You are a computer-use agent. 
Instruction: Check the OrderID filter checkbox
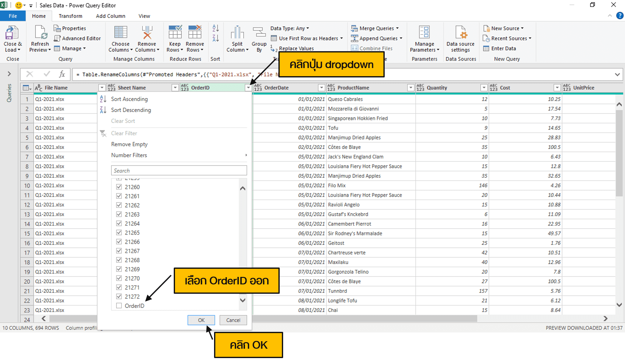tap(119, 306)
